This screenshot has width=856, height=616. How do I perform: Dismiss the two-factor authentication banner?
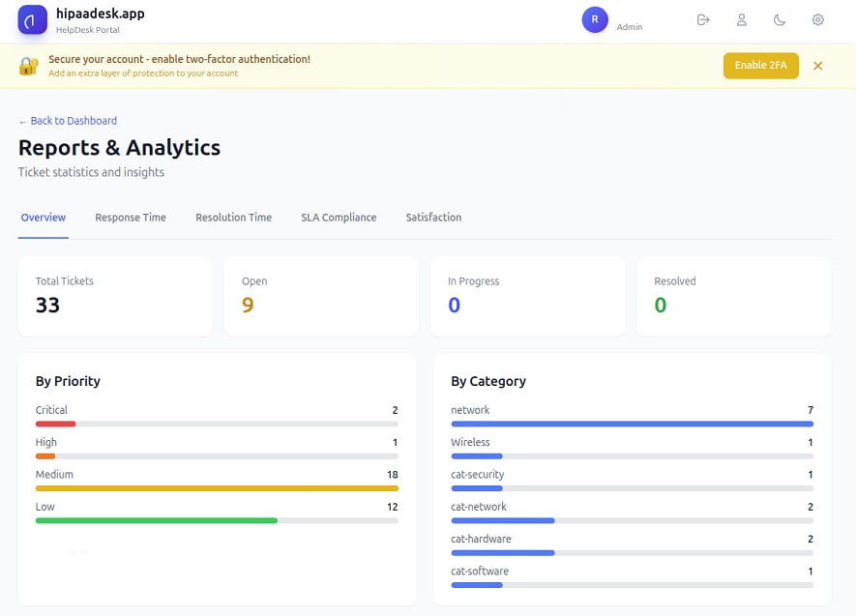pos(818,66)
